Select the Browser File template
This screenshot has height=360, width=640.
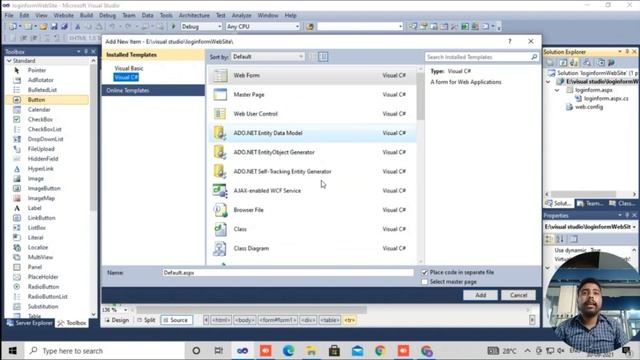[312, 210]
